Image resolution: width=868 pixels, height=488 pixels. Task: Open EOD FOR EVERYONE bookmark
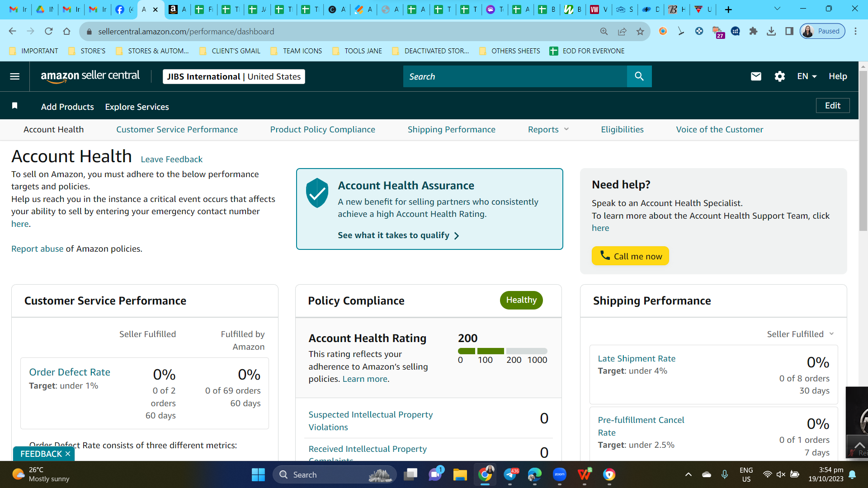pyautogui.click(x=587, y=51)
